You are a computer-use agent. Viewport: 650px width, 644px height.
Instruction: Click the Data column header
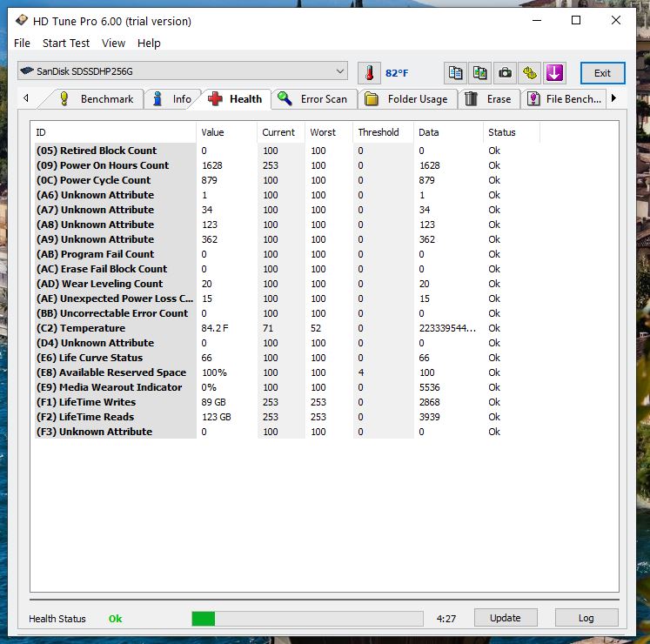coord(448,132)
